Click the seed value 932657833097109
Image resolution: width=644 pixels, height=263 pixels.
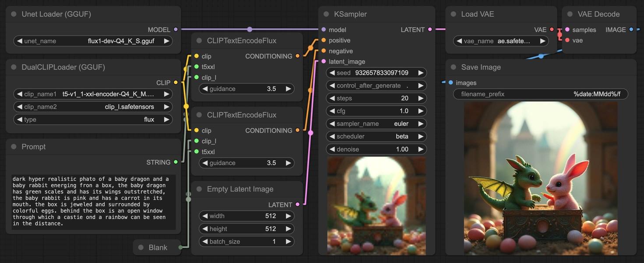[x=382, y=73]
